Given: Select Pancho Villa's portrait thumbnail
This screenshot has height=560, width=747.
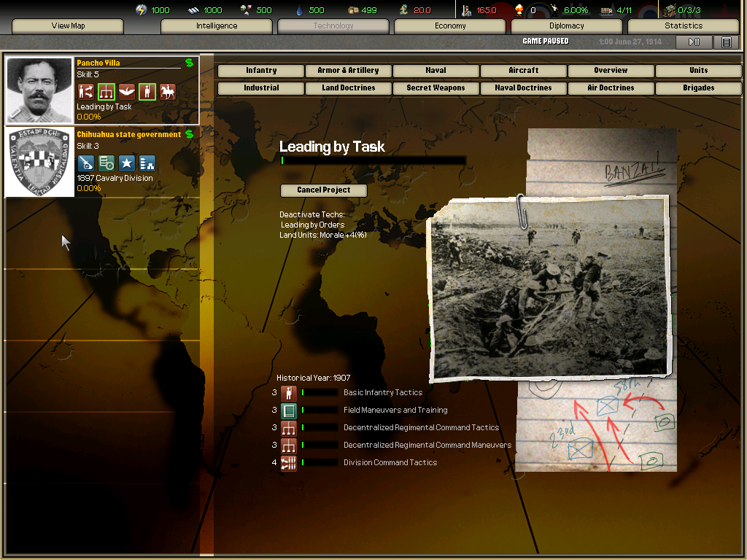Looking at the screenshot, I should click(40, 90).
